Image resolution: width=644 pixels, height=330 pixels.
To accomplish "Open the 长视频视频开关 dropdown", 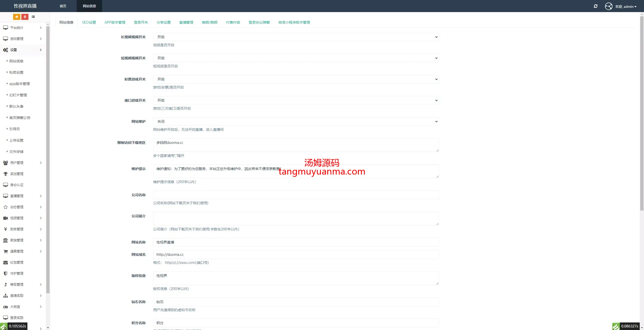I will click(x=296, y=37).
